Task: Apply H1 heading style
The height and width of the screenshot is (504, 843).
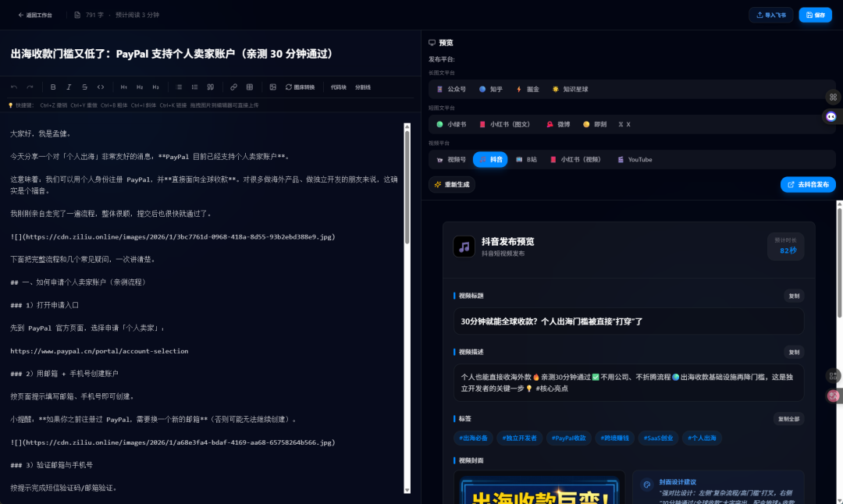Action: pyautogui.click(x=123, y=87)
